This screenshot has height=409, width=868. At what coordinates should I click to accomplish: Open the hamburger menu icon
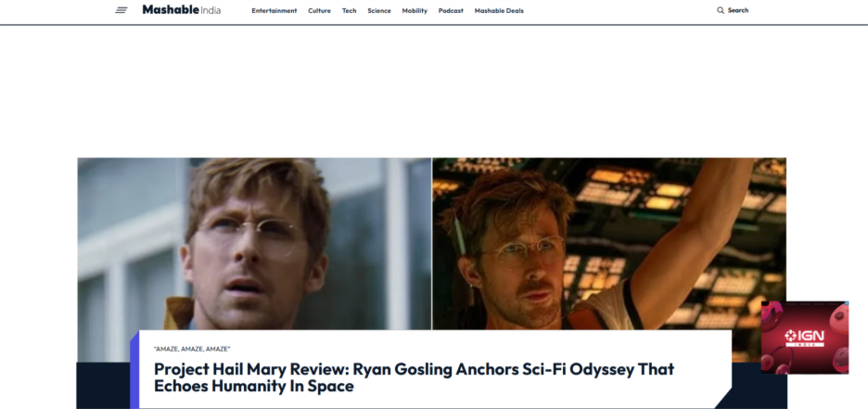click(121, 10)
